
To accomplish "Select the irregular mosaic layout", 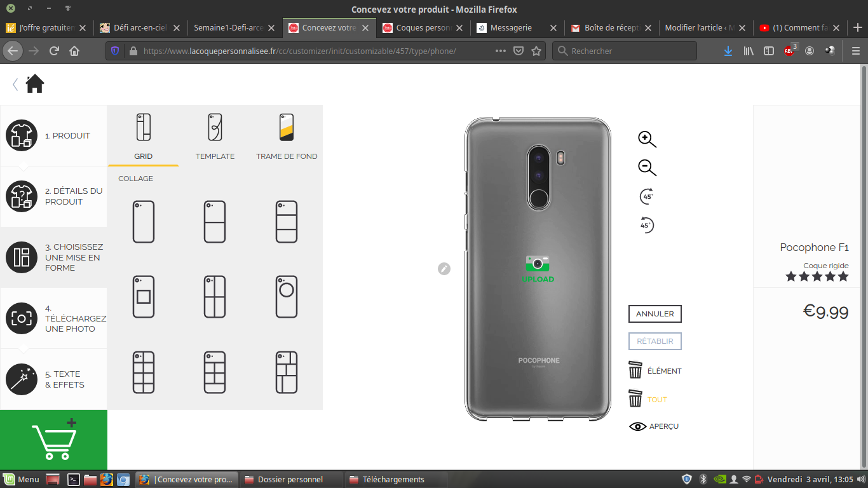I will [x=287, y=372].
